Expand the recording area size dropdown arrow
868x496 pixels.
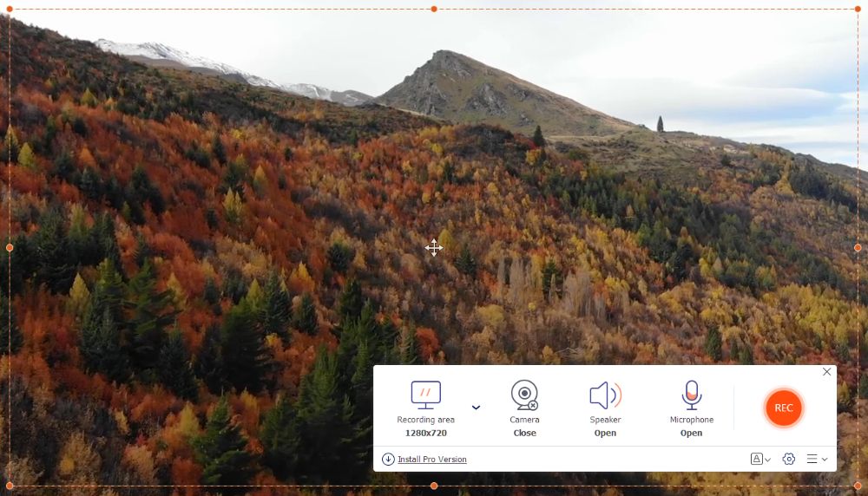coord(476,408)
